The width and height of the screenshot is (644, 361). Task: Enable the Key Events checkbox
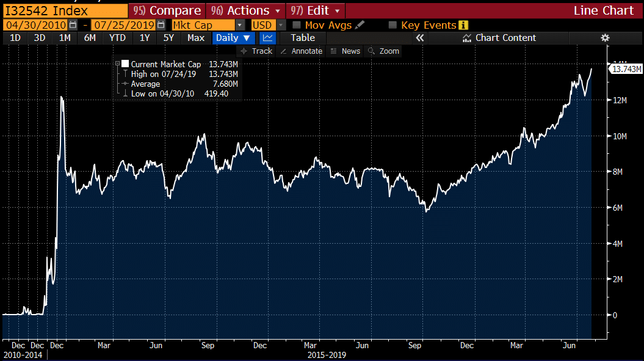tap(393, 25)
